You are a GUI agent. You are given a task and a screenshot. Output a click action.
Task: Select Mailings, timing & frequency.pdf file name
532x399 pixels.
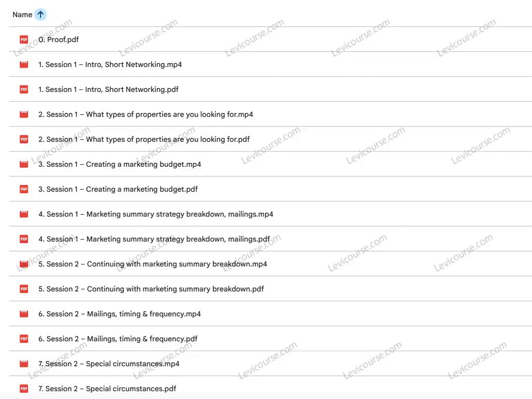tap(118, 339)
